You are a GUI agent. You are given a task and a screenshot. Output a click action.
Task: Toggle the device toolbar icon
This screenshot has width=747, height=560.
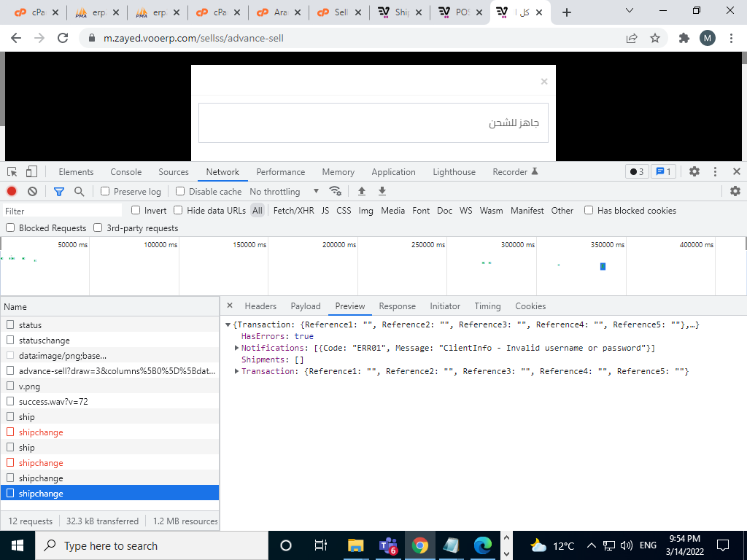(x=31, y=172)
